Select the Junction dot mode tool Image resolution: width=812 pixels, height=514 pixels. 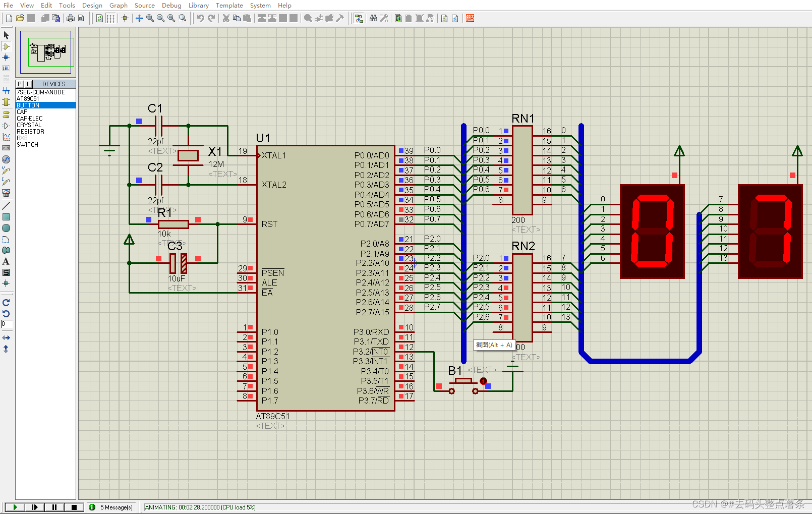click(6, 58)
